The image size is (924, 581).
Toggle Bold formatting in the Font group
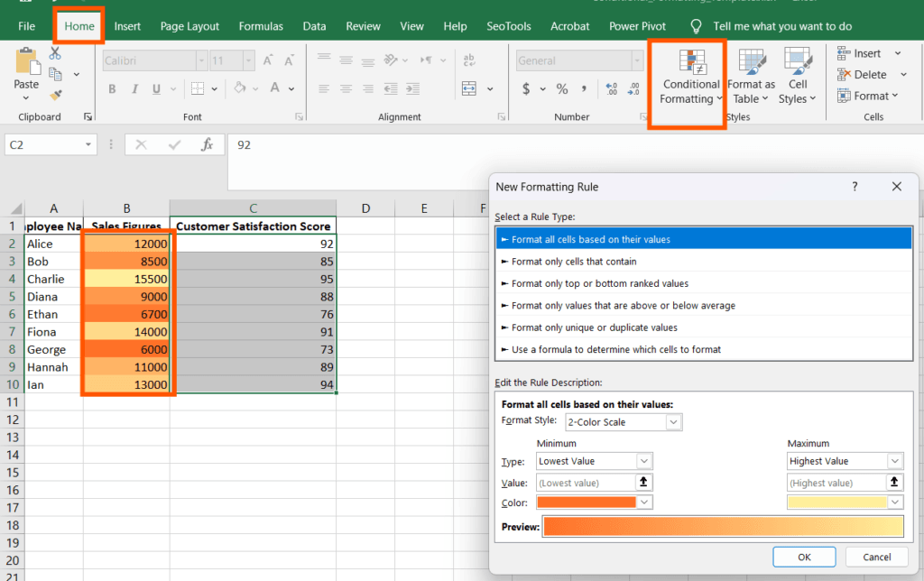pyautogui.click(x=113, y=89)
